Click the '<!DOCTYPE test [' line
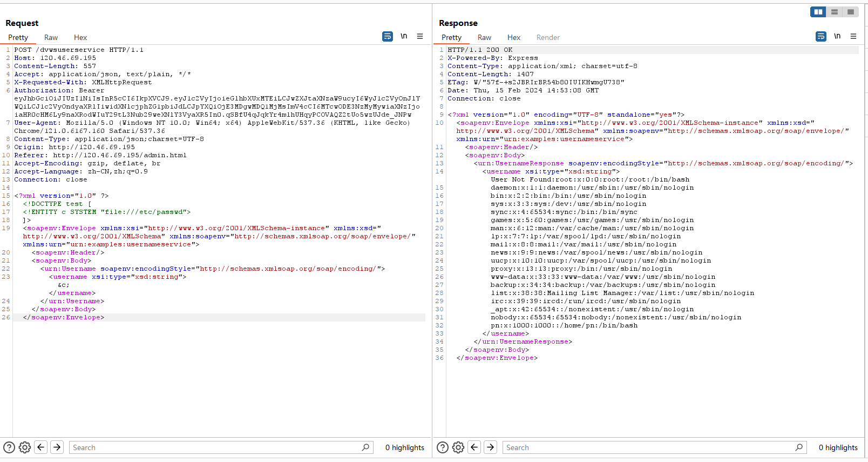 click(x=57, y=204)
